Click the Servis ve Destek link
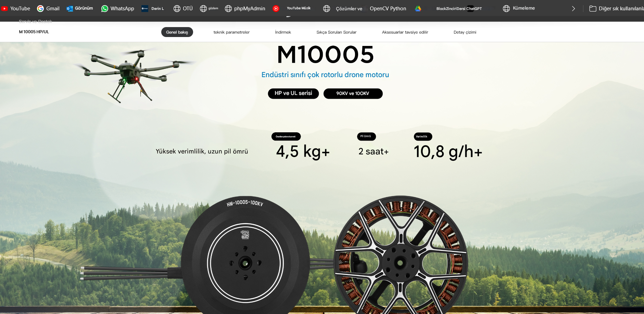Viewport: 644px width, 314px height. (35, 21)
